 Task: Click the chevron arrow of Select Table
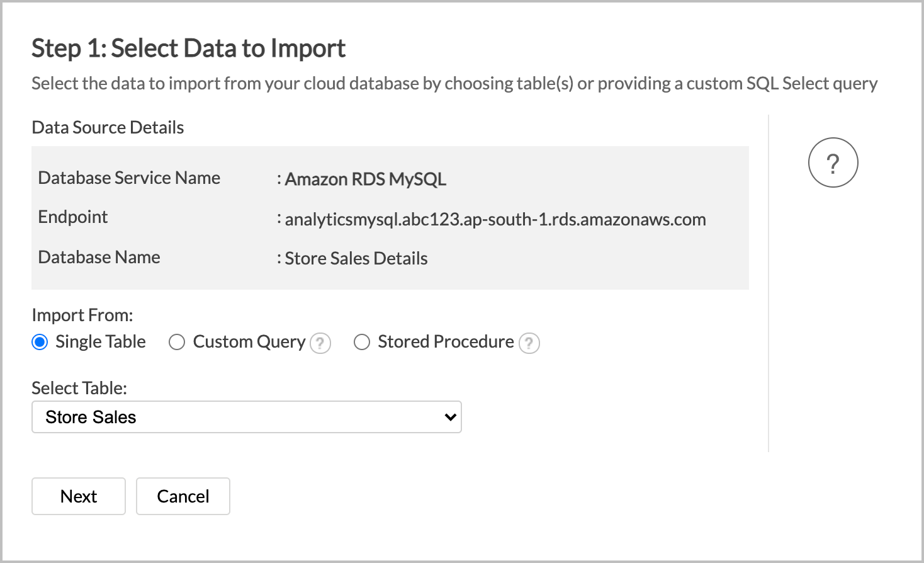(x=450, y=417)
